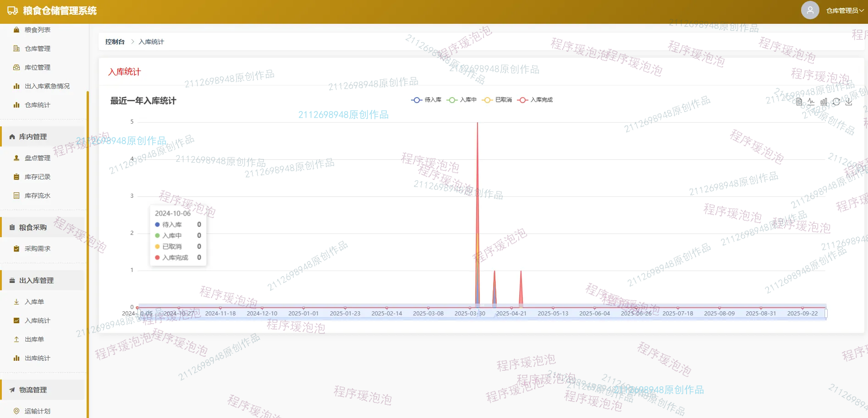Viewport: 868px width, 418px height.
Task: Open 仓库统计 bar chart icon in sidebar
Action: coord(16,104)
